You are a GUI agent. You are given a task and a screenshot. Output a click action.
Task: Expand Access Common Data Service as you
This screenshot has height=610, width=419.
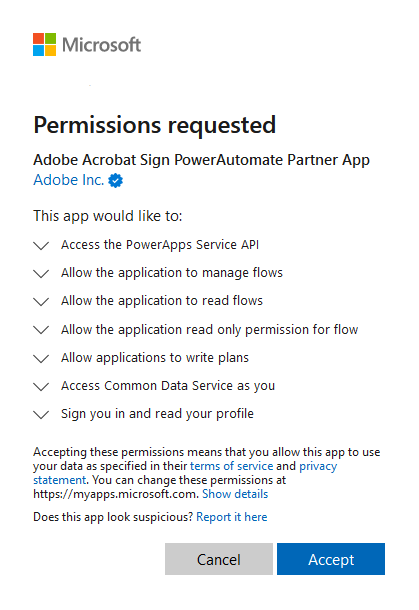coord(41,386)
